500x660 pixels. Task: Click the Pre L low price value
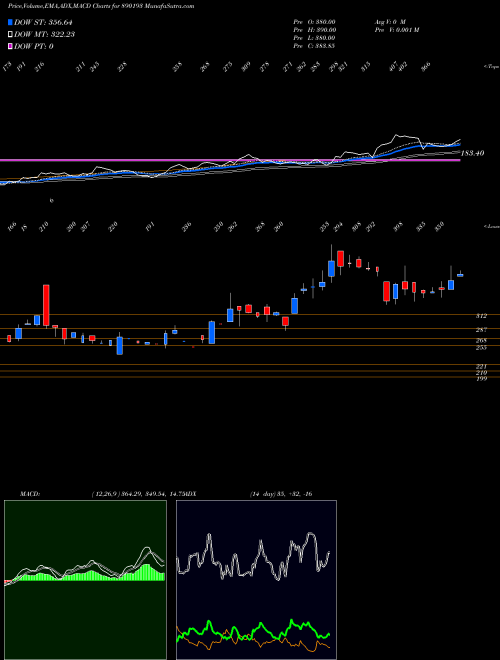315,37
